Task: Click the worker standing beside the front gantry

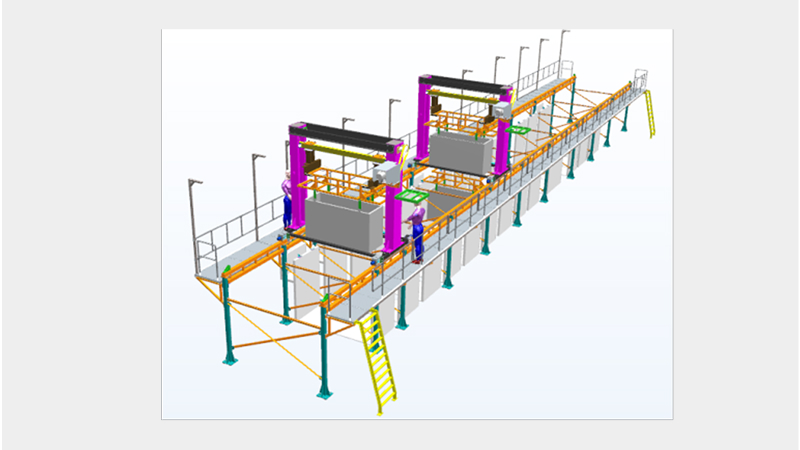Action: [288, 200]
